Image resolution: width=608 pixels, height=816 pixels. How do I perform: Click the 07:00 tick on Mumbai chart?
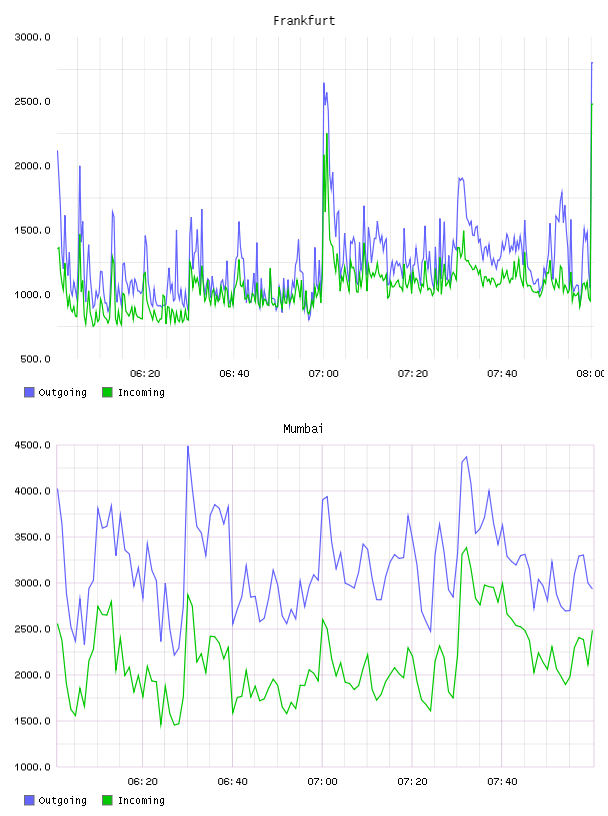tap(322, 782)
